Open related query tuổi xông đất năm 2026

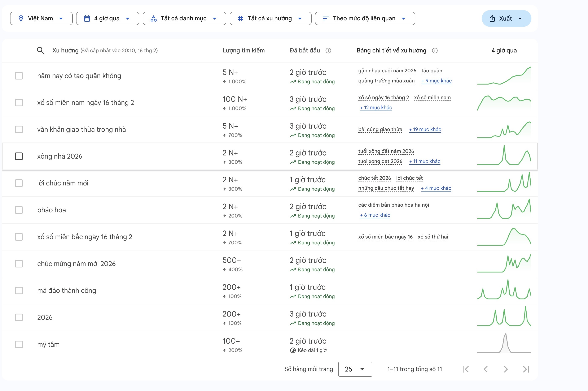[x=386, y=151]
